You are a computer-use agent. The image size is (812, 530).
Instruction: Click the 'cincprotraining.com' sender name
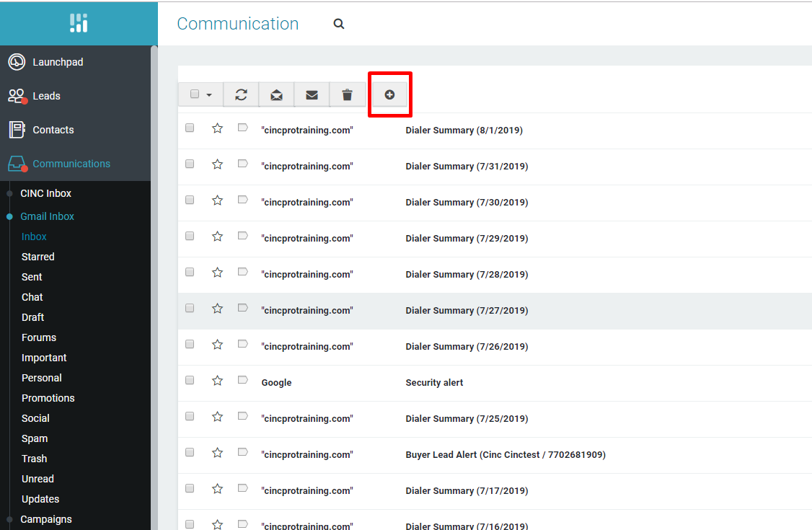coord(306,130)
